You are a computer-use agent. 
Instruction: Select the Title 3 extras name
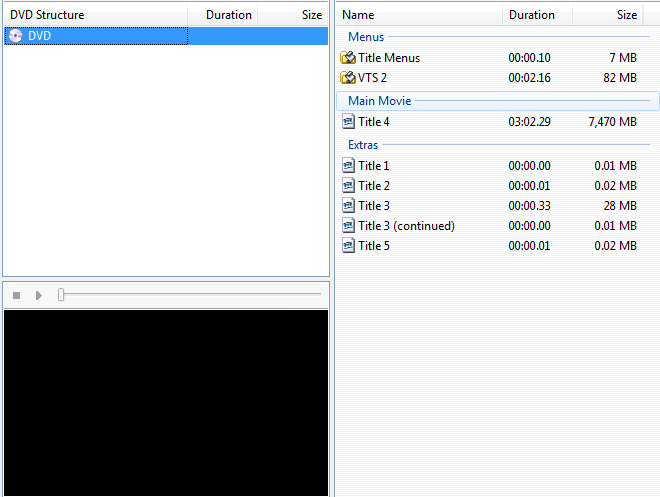[374, 206]
